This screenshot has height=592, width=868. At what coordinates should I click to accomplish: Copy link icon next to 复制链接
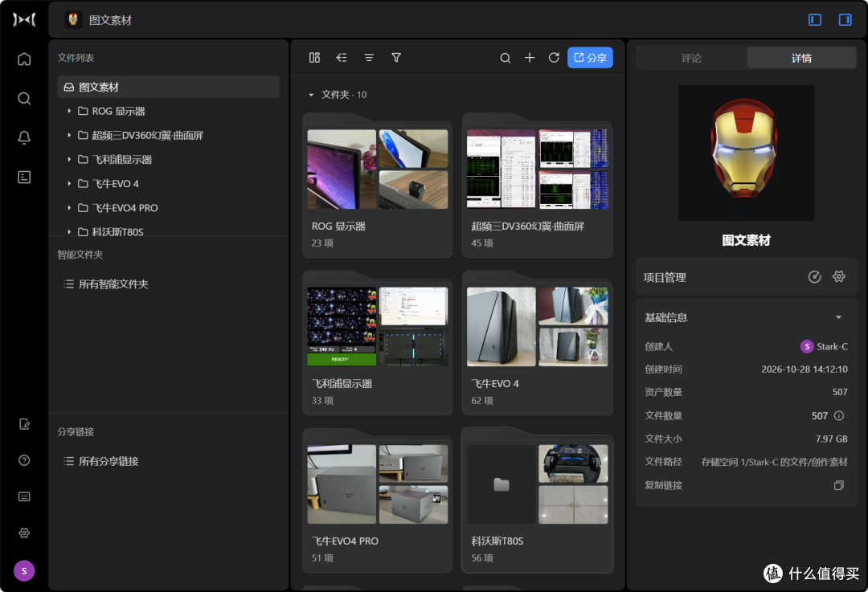838,485
